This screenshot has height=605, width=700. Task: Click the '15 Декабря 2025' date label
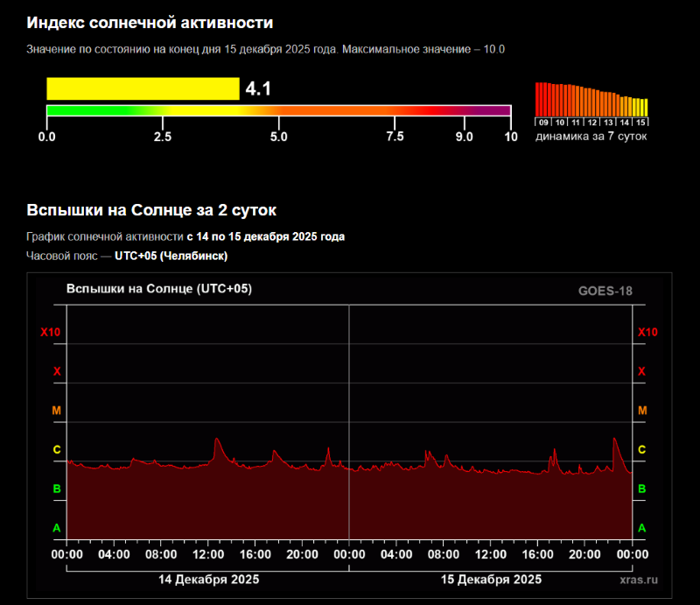pos(491,580)
